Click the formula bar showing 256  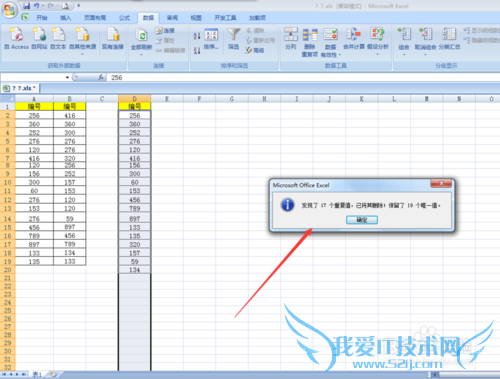(x=303, y=77)
